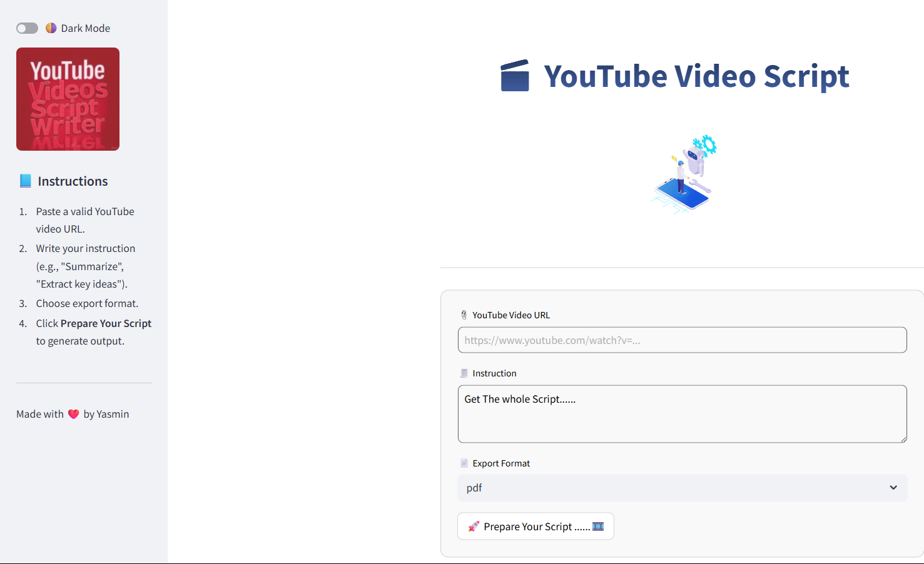Screen dimensions: 924x564
Task: Click the 'YouTube Video Script' page title
Action: pyautogui.click(x=696, y=76)
